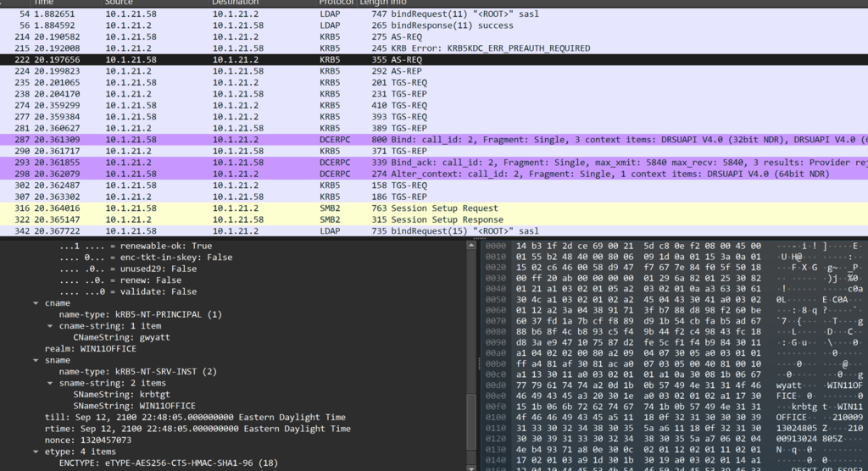Collapse the cname-string: 1 item node
This screenshot has width=868, height=471.
[48, 325]
